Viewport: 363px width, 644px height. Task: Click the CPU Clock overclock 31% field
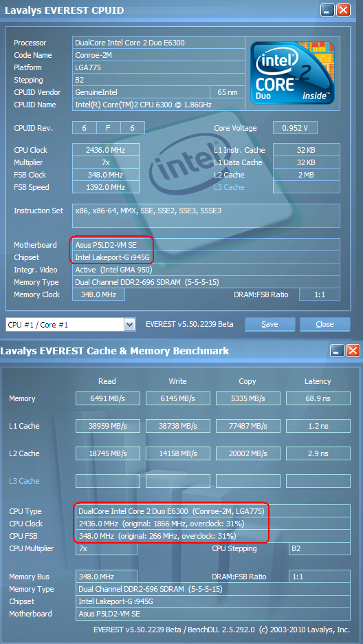(213, 524)
